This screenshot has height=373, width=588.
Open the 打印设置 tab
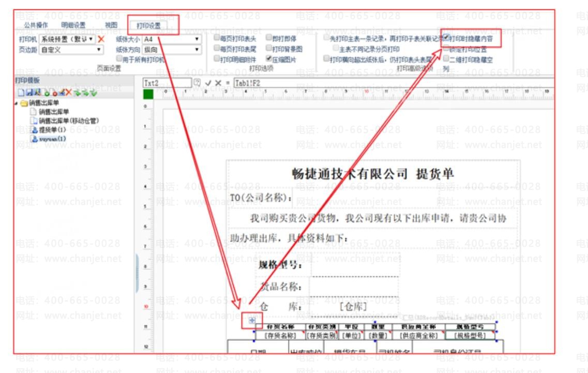[148, 25]
